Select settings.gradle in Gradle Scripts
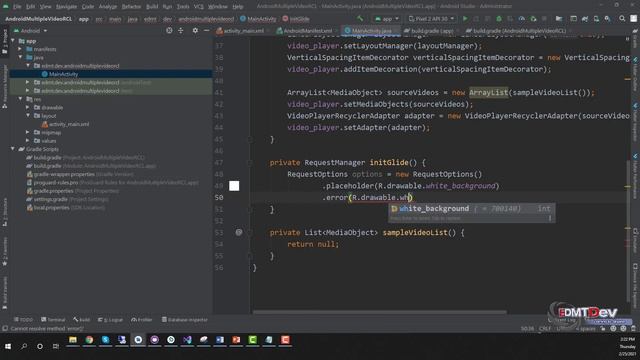The width and height of the screenshot is (640, 360). point(51,199)
